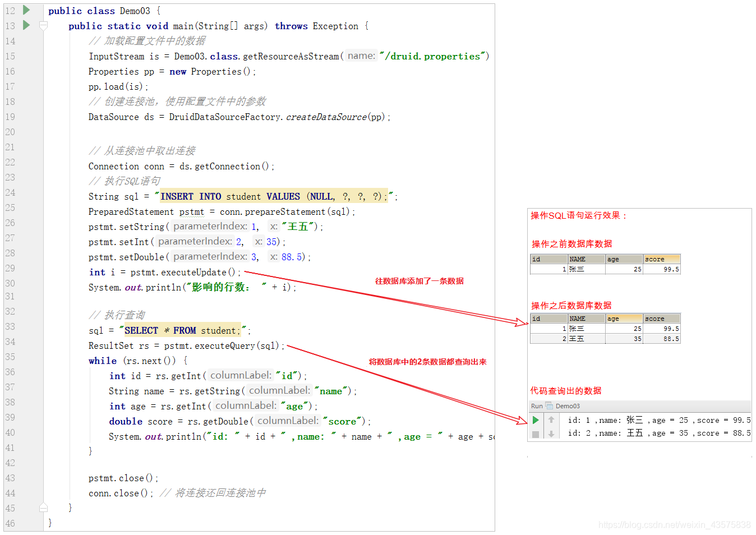
Task: Click line number 46 in the gutter
Action: tap(10, 523)
